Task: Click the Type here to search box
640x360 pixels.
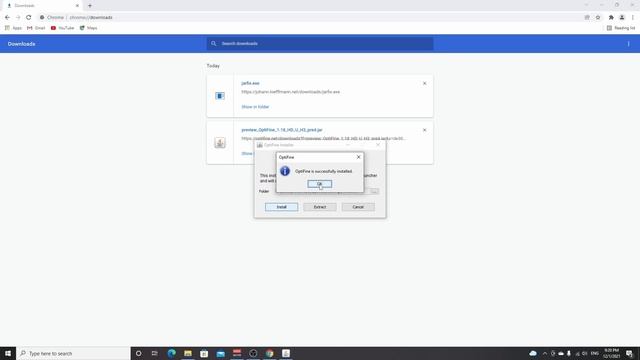Action: [x=73, y=353]
